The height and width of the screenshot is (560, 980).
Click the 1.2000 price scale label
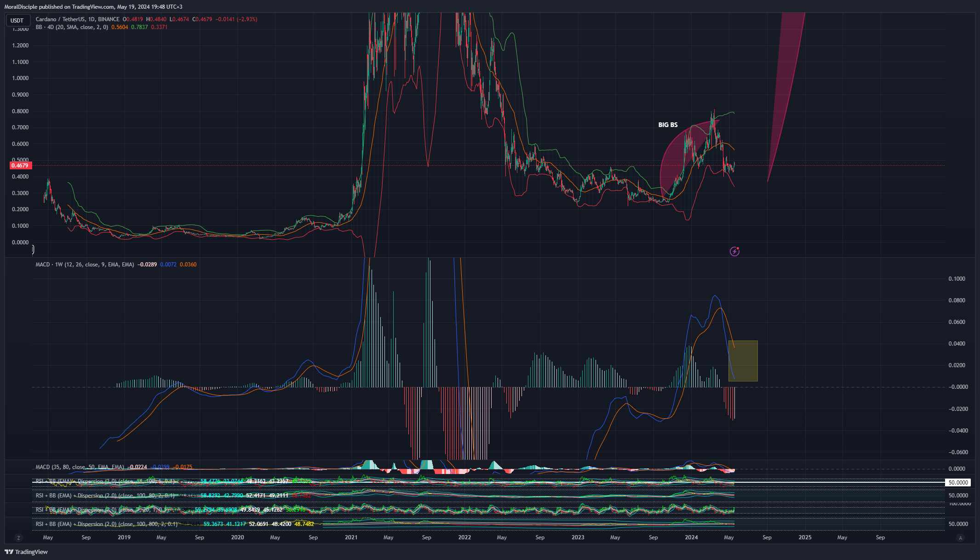point(20,46)
